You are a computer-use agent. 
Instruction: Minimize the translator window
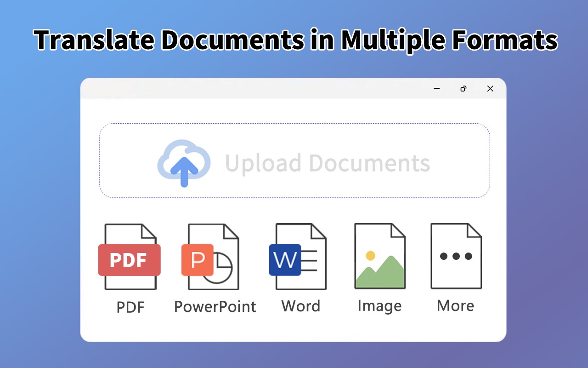tap(437, 88)
